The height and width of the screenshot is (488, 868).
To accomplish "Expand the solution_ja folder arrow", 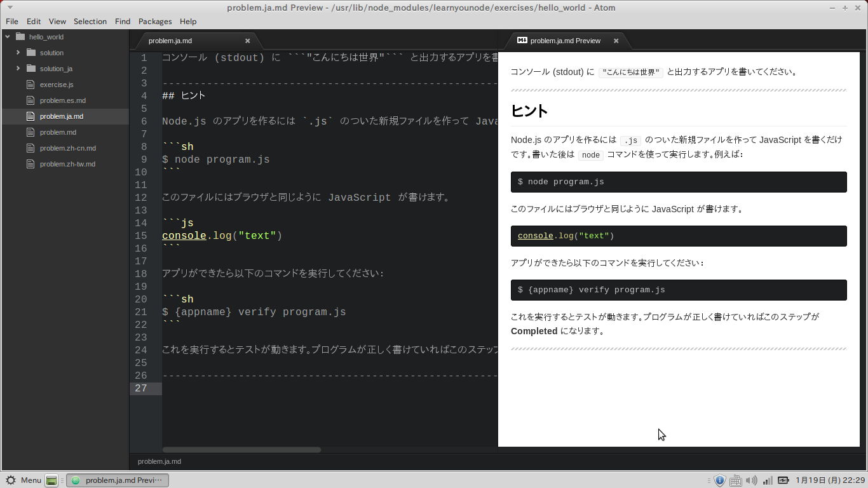I will point(18,69).
